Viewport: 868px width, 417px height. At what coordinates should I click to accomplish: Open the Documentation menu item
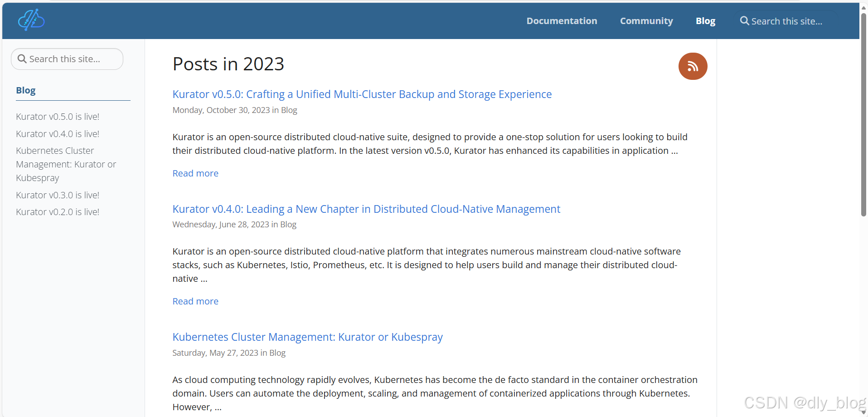click(562, 21)
